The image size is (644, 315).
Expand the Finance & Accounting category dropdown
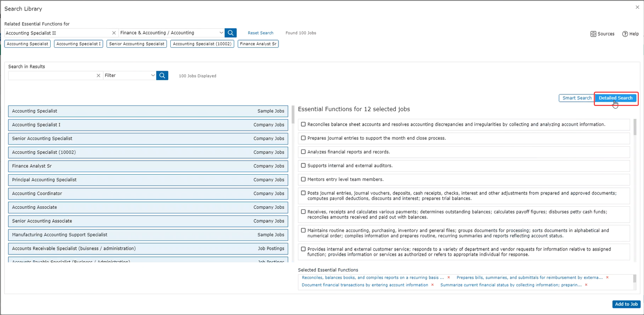(221, 33)
